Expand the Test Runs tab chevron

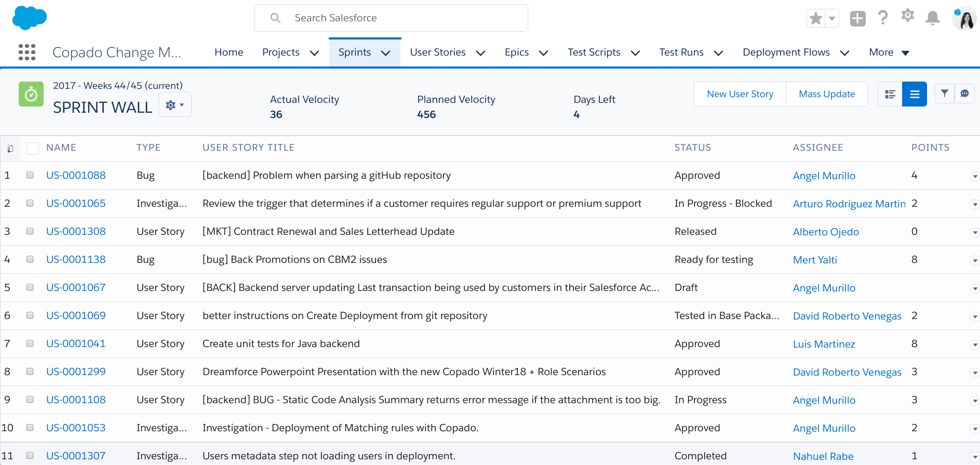(x=718, y=53)
